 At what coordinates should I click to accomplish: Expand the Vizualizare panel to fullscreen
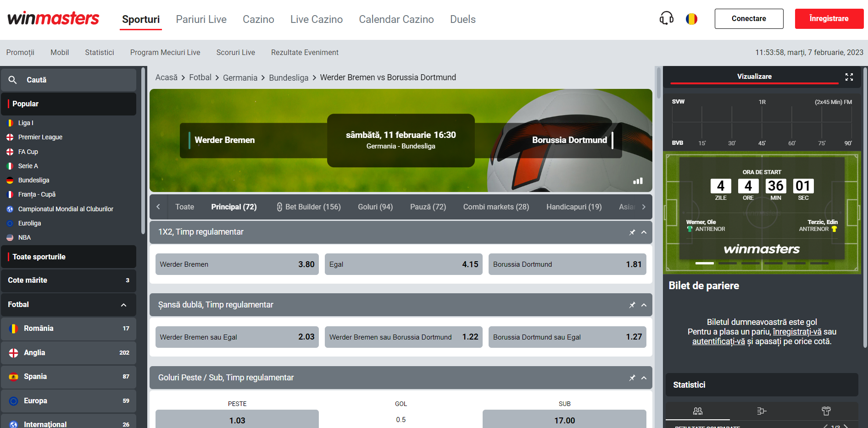pos(849,77)
